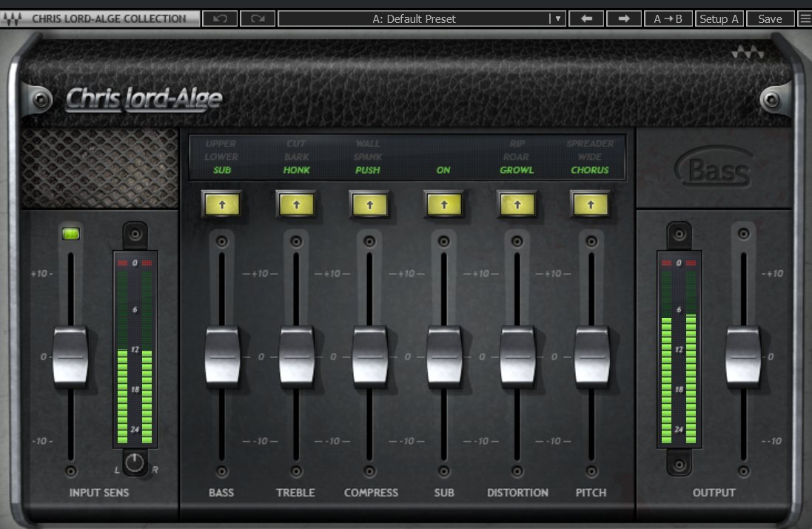The height and width of the screenshot is (529, 812).
Task: Copy settings with A→B button
Action: (668, 18)
